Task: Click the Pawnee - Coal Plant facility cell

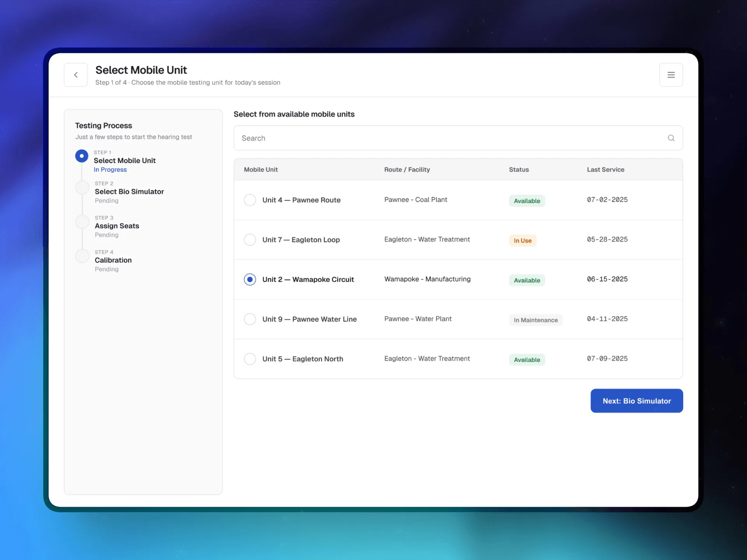Action: click(416, 199)
